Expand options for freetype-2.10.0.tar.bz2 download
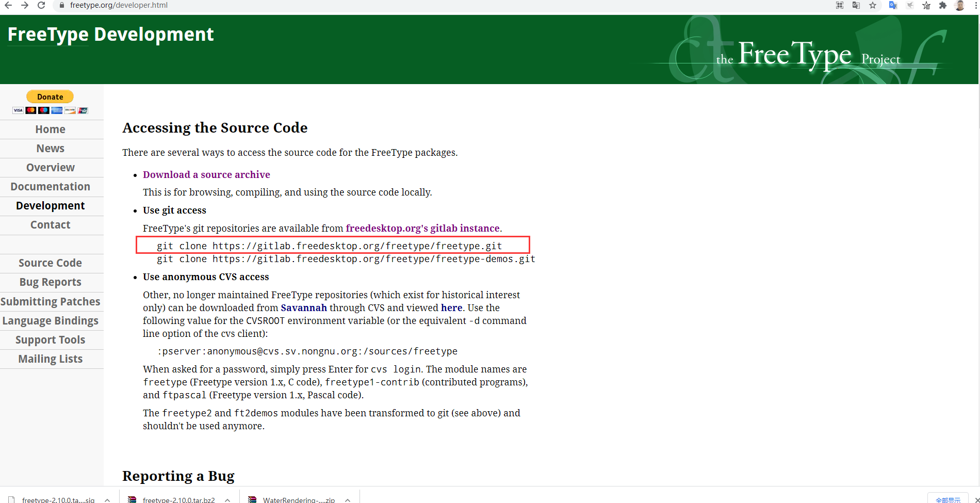 227,499
